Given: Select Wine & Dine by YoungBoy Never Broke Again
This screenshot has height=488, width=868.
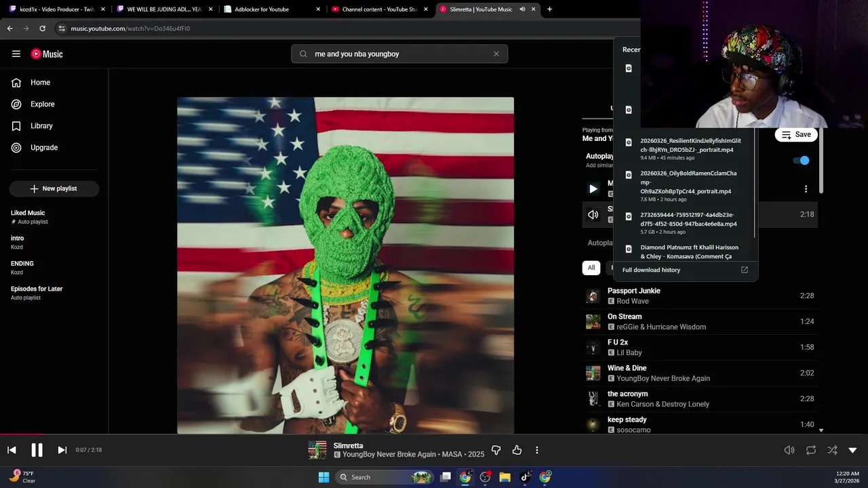Looking at the screenshot, I should point(700,373).
